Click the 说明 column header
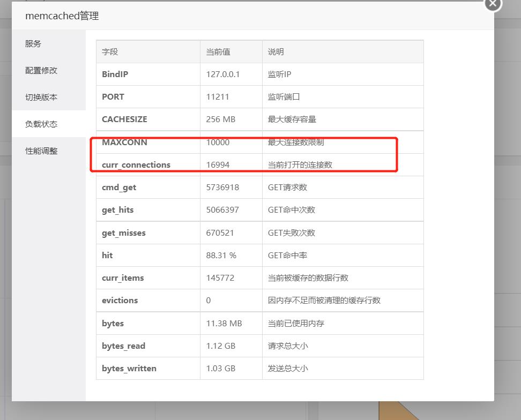This screenshot has height=420, width=521. 276,52
